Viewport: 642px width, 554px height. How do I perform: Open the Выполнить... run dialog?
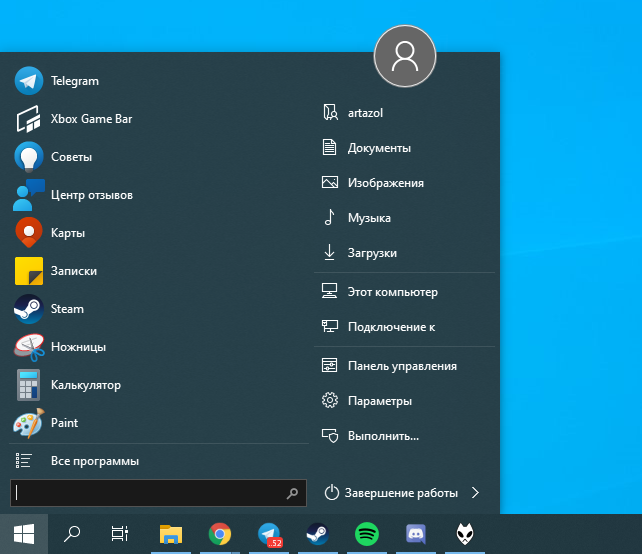pos(405,436)
